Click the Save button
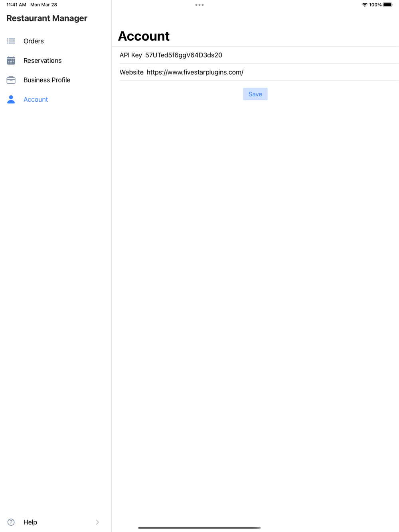 255,94
